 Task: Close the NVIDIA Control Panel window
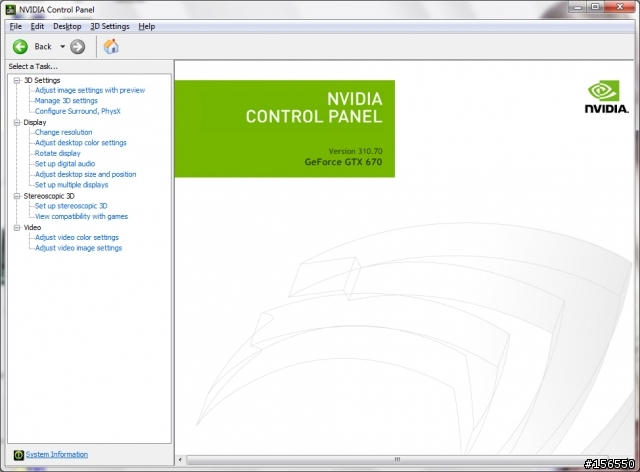[620, 7]
